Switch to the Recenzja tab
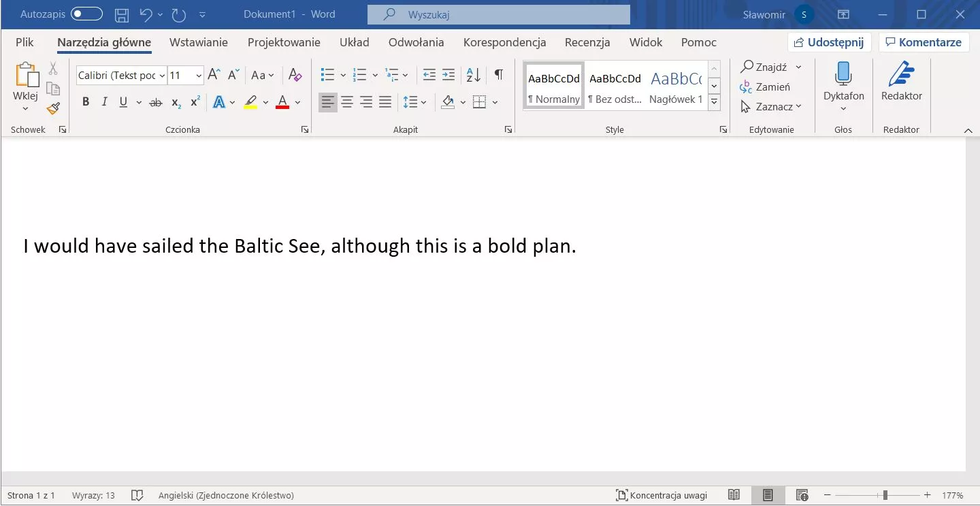The height and width of the screenshot is (506, 980). [x=587, y=42]
